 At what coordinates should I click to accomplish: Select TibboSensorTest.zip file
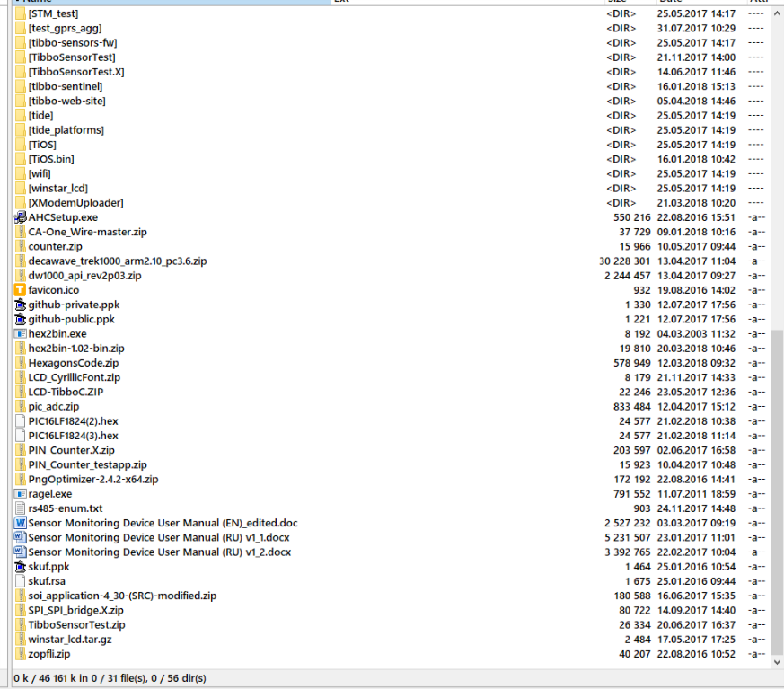pos(76,624)
